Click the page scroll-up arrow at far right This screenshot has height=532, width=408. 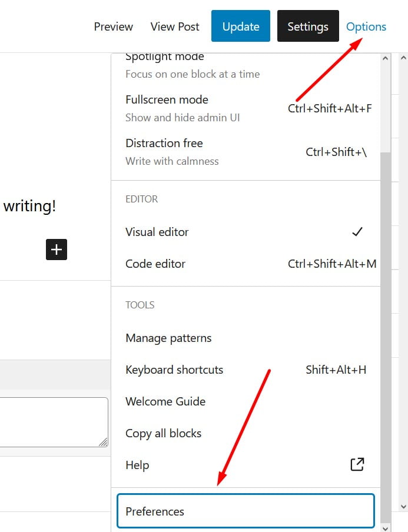coord(403,58)
